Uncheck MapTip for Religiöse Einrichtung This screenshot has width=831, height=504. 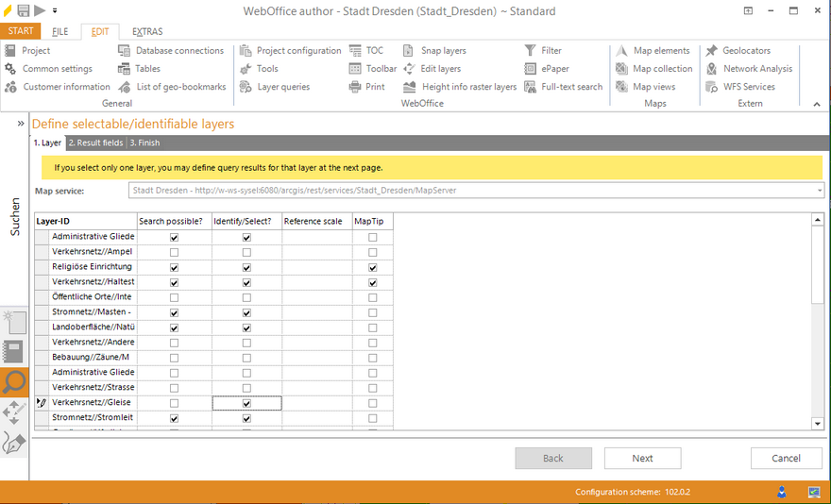click(373, 268)
